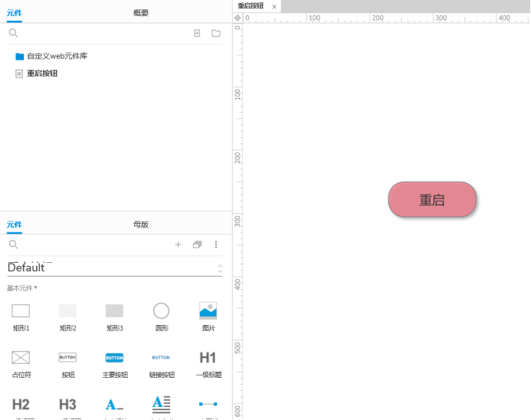This screenshot has height=420, width=531.
Task: Pick the H1 一级标题 widget
Action: coord(208,364)
